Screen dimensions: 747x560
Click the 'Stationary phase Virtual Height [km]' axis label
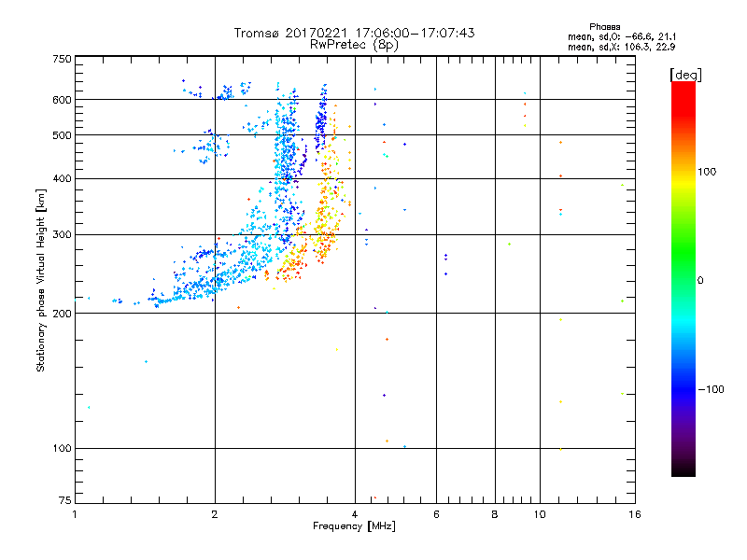tap(41, 280)
